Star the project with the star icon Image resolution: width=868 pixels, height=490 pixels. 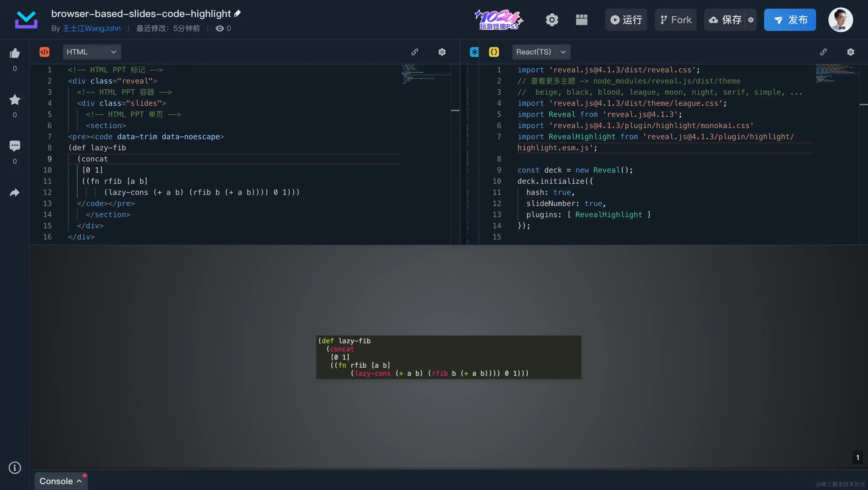(15, 100)
